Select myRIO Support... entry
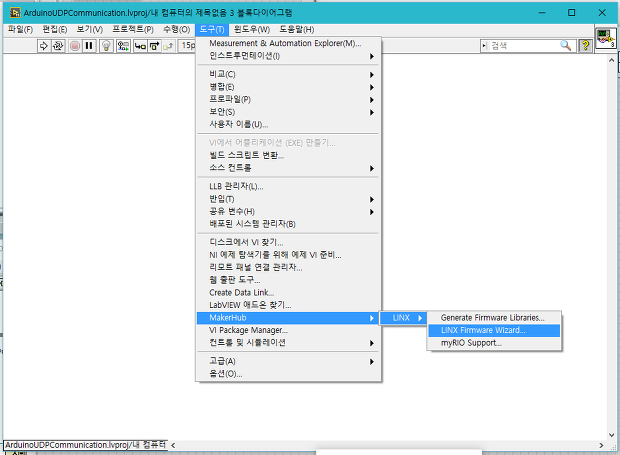Image resolution: width=620 pixels, height=455 pixels. (x=494, y=343)
